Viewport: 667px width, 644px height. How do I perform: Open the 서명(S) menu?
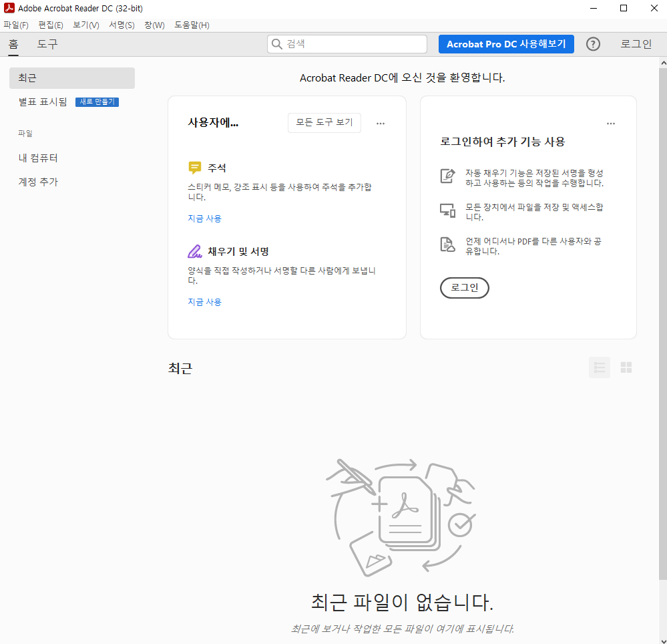(x=122, y=25)
